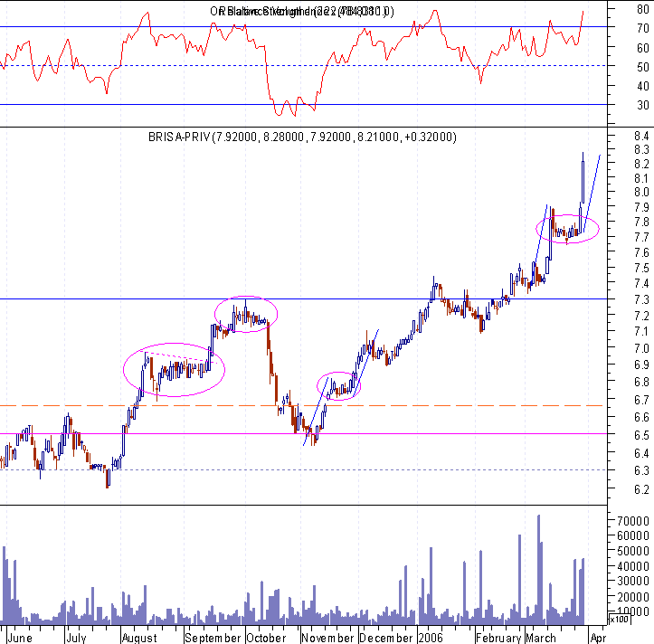Image resolution: width=654 pixels, height=644 pixels.
Task: Select the Apr label on the date axis
Action: click(x=598, y=638)
